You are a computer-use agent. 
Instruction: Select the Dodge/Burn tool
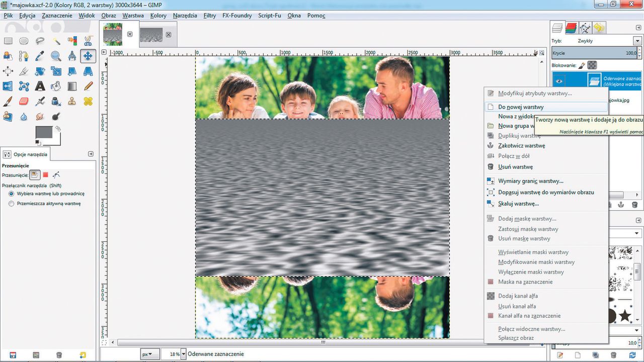point(56,117)
